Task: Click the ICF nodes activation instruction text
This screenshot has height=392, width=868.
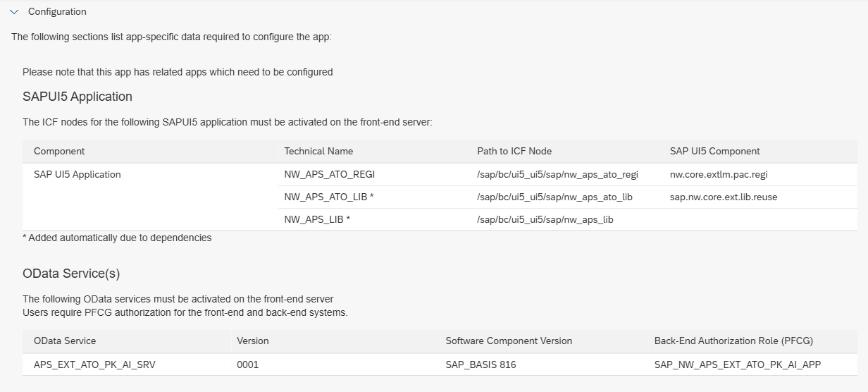Action: point(228,122)
